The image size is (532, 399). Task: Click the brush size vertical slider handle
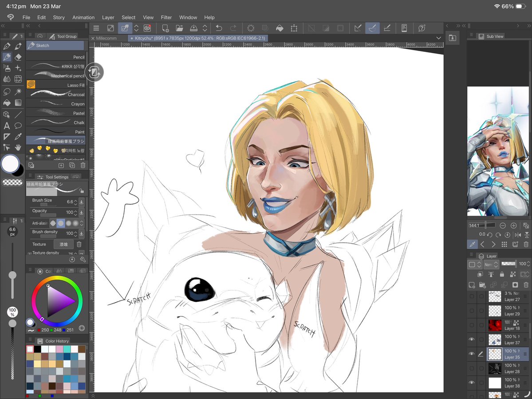coord(12,275)
